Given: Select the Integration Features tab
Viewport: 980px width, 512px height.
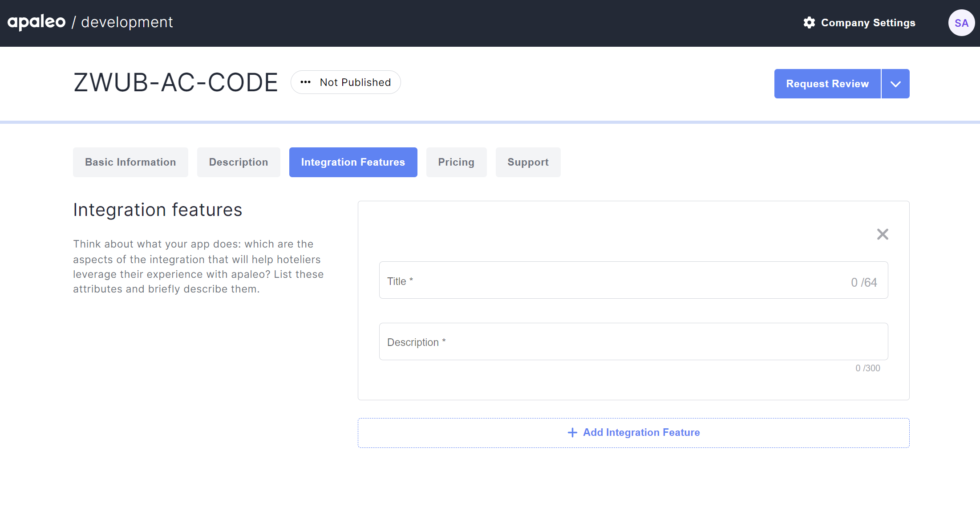Looking at the screenshot, I should click(353, 162).
